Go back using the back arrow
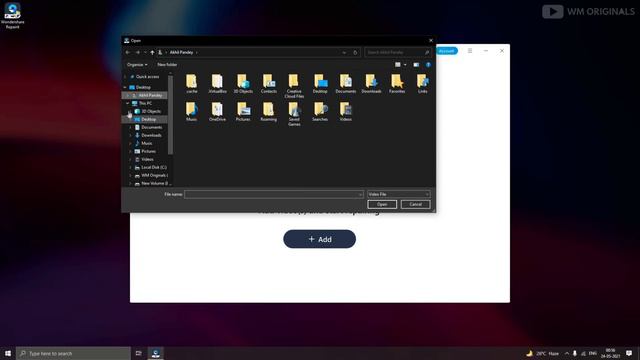The width and height of the screenshot is (640, 360). pos(128,52)
